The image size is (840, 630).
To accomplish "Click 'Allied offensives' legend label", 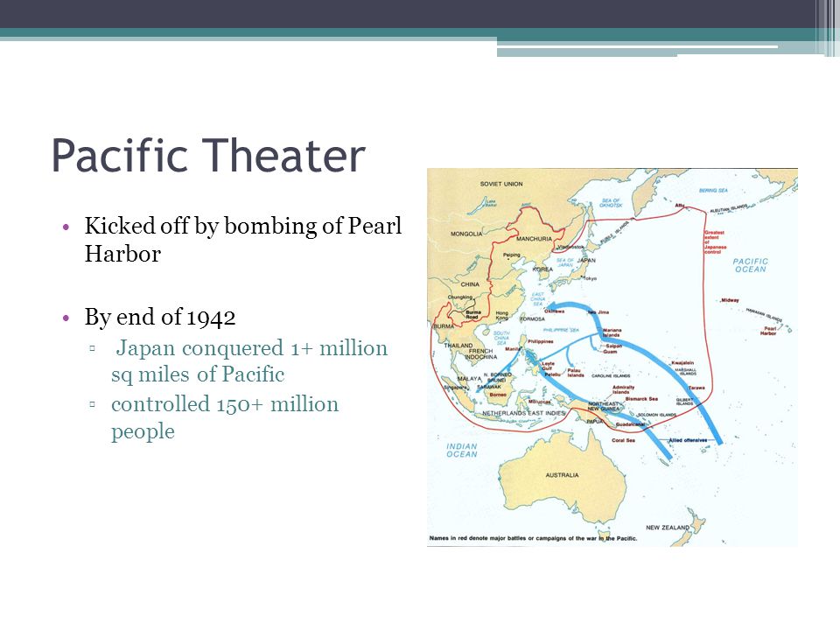I will pos(688,440).
